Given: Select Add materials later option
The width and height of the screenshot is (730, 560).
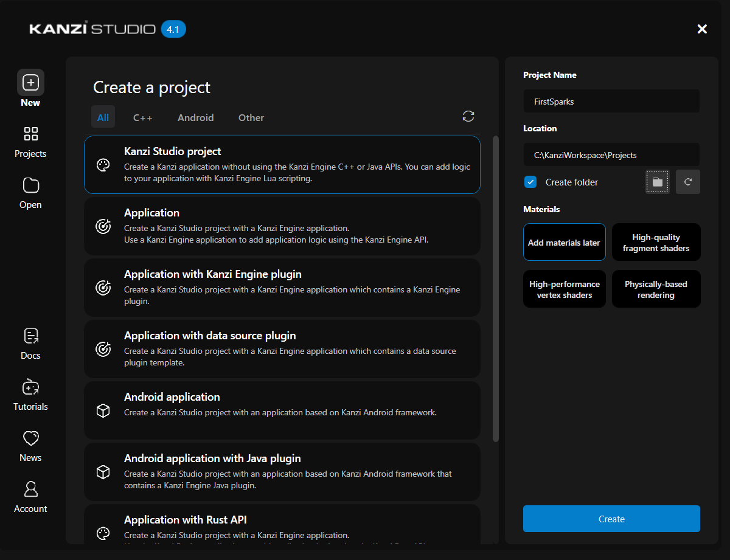Looking at the screenshot, I should click(x=564, y=242).
